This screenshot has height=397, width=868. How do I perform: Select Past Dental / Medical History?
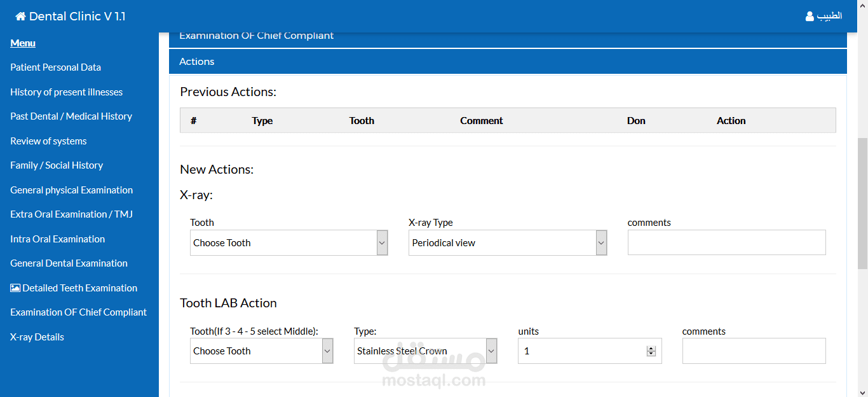(71, 116)
